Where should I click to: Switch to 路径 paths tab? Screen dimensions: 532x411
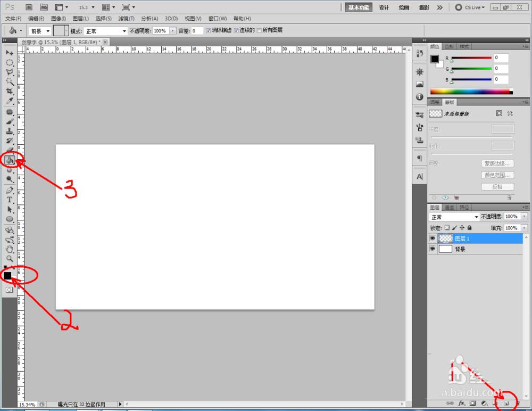(464, 208)
